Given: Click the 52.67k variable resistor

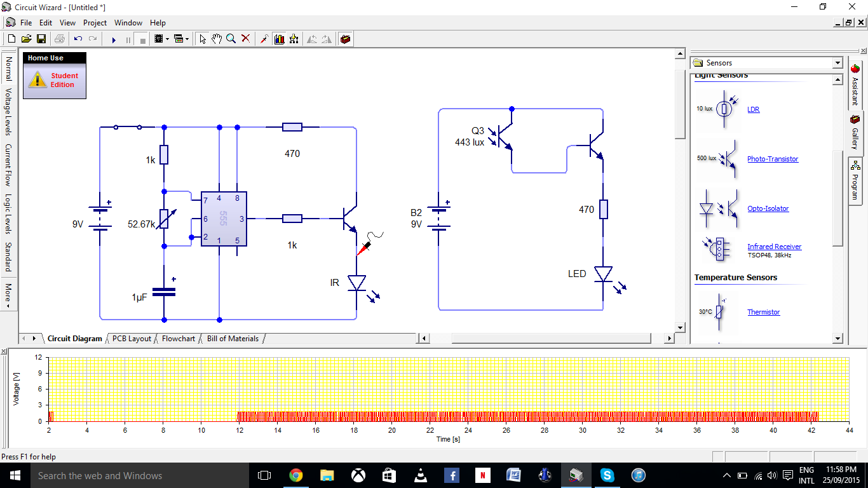Looking at the screenshot, I should tap(164, 219).
